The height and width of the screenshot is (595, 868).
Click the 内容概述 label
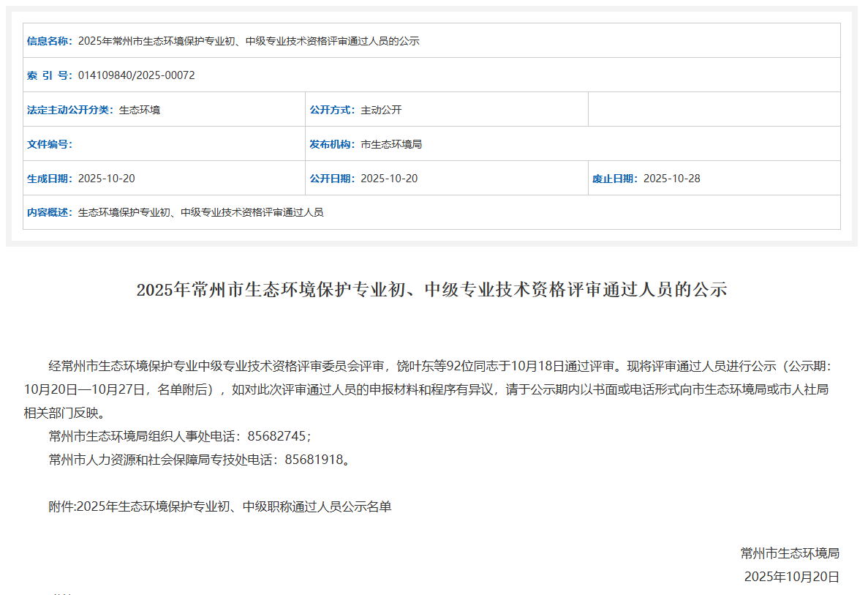49,212
